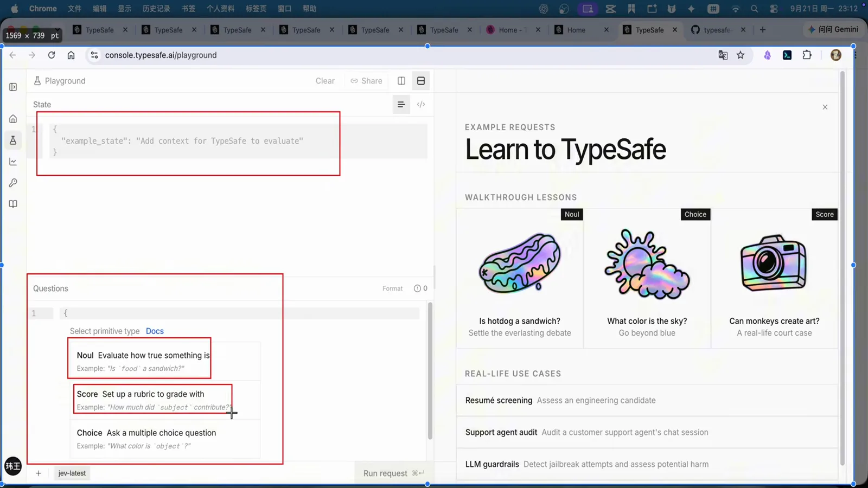868x488 pixels.
Task: Open the Chrome profile avatar
Action: (836, 55)
